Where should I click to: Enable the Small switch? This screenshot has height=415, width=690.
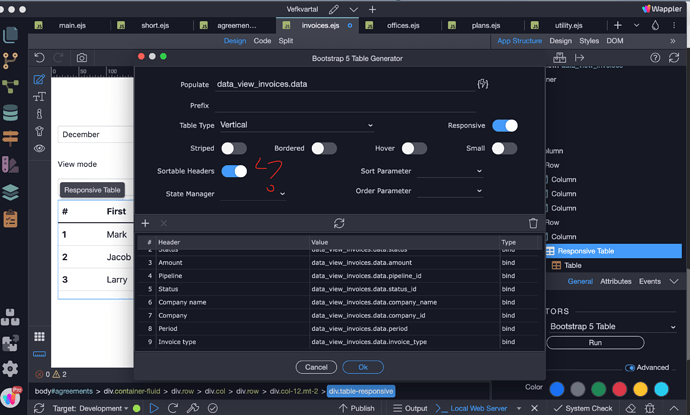(x=504, y=148)
